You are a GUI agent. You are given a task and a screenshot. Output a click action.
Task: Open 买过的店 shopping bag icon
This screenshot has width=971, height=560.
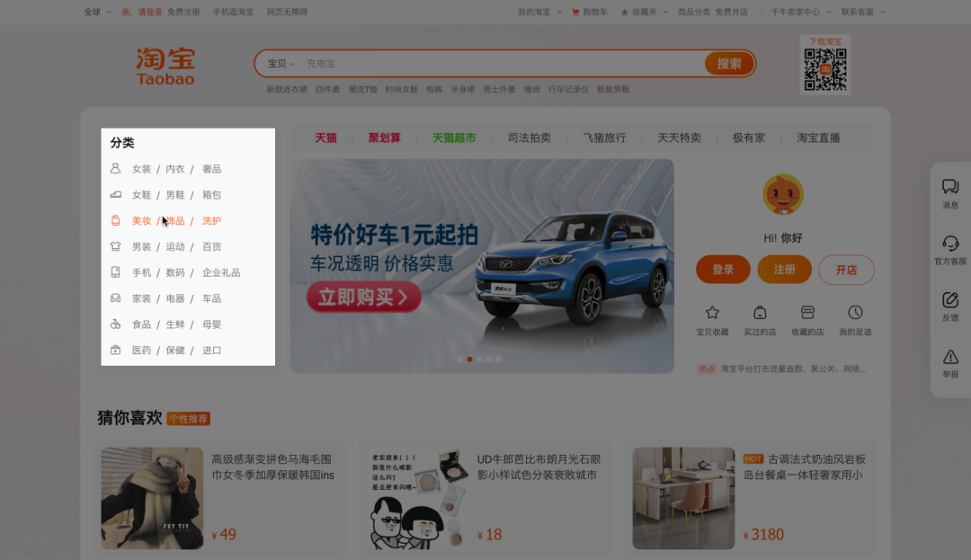[x=760, y=313]
